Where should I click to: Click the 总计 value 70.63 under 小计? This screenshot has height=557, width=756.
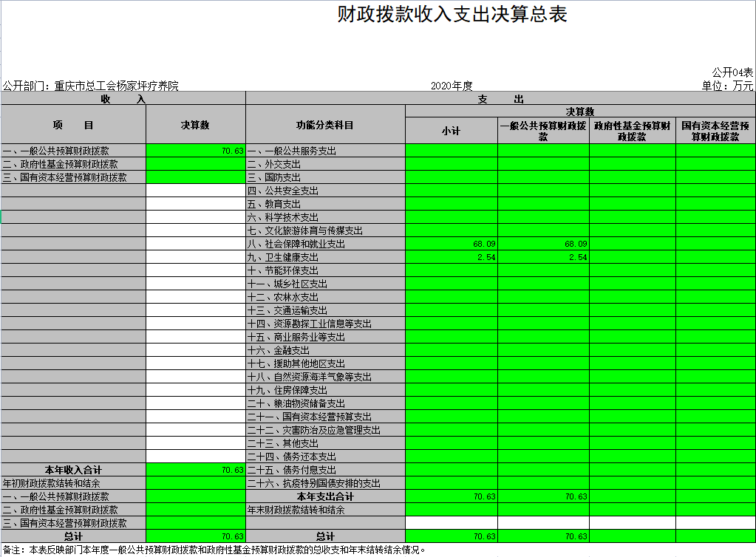(x=452, y=536)
